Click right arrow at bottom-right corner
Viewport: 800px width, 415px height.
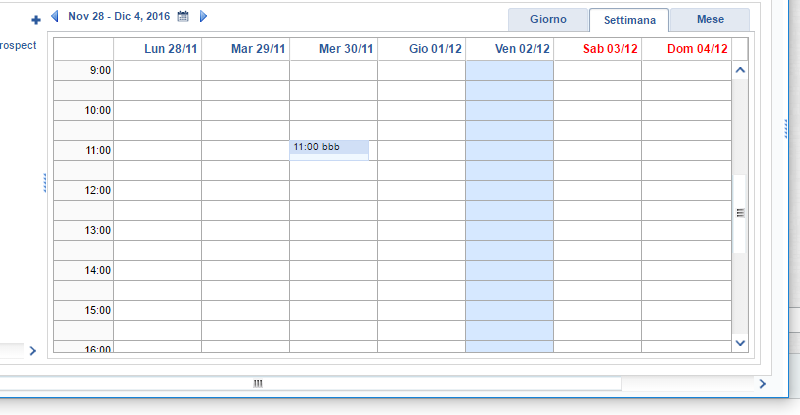click(763, 383)
